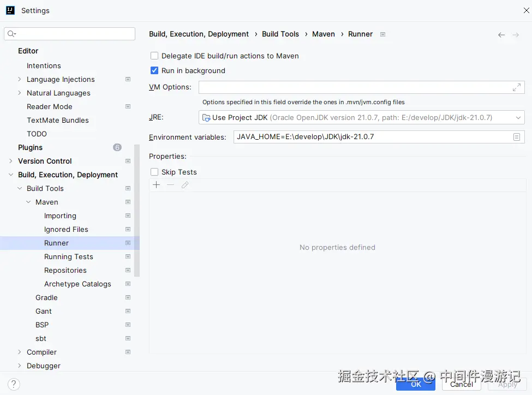This screenshot has width=532, height=395.
Task: Expand the Debugger node
Action: click(19, 366)
